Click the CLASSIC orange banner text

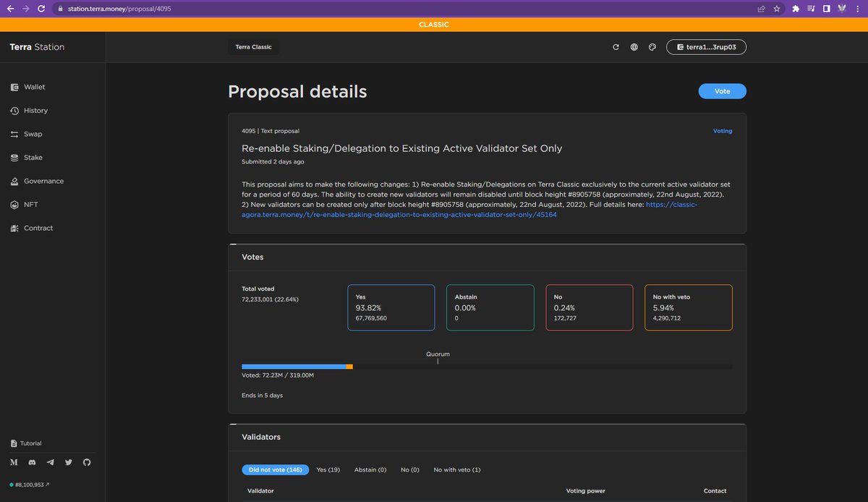(x=434, y=25)
